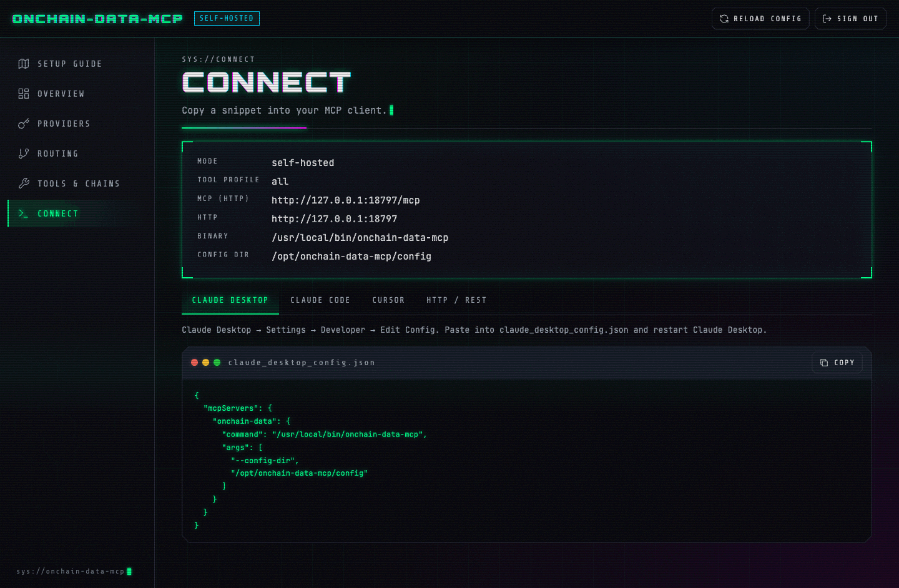Switch to the Claude Desktop tab
This screenshot has height=588, width=899.
pyautogui.click(x=230, y=300)
